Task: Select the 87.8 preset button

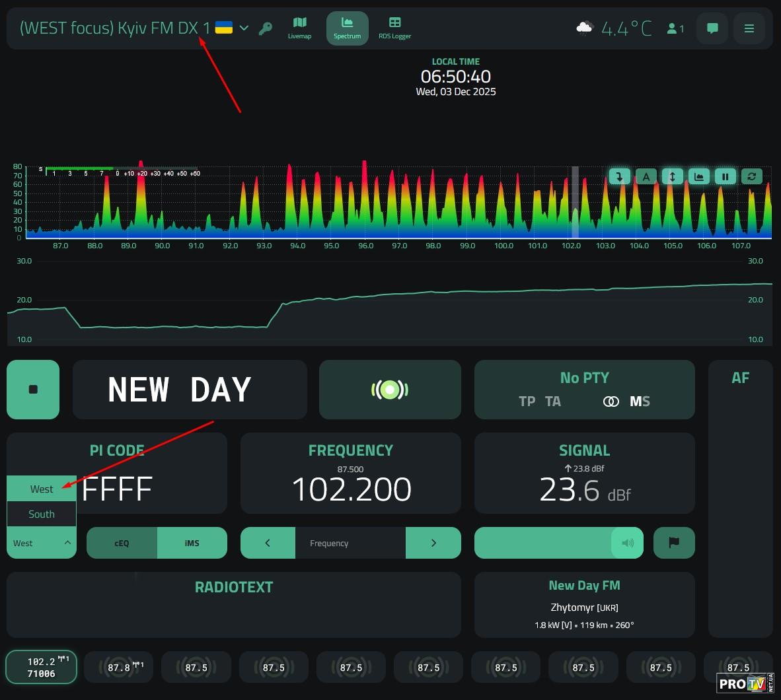Action: point(119,668)
